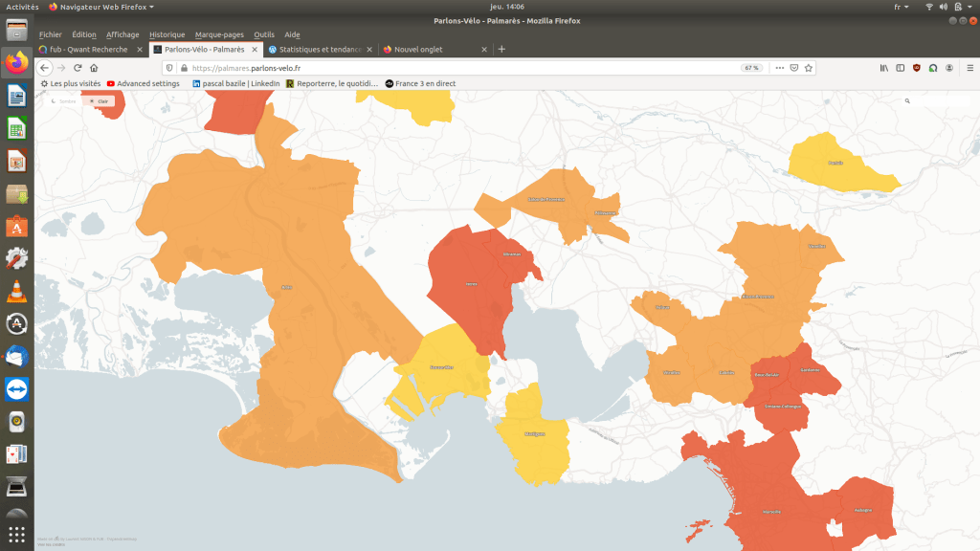980x551 pixels.
Task: Open the uBlock shield extension icon
Action: [x=917, y=68]
